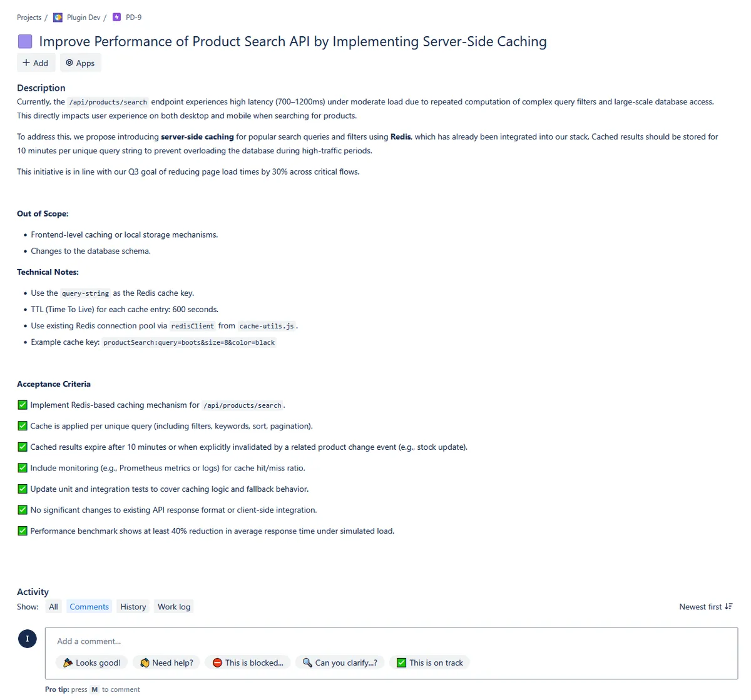Open the Newest first sort dropdown
Screen dimensions: 751x700
point(706,607)
